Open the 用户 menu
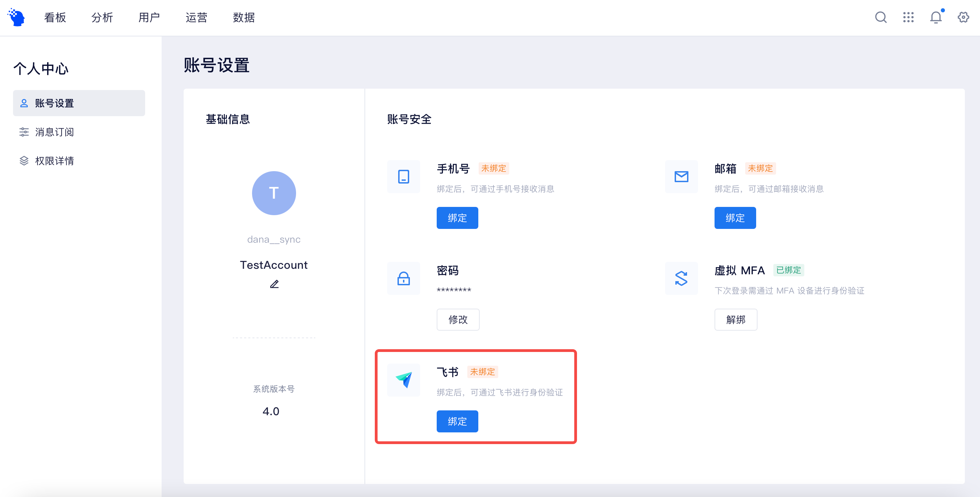This screenshot has width=980, height=497. coord(149,18)
